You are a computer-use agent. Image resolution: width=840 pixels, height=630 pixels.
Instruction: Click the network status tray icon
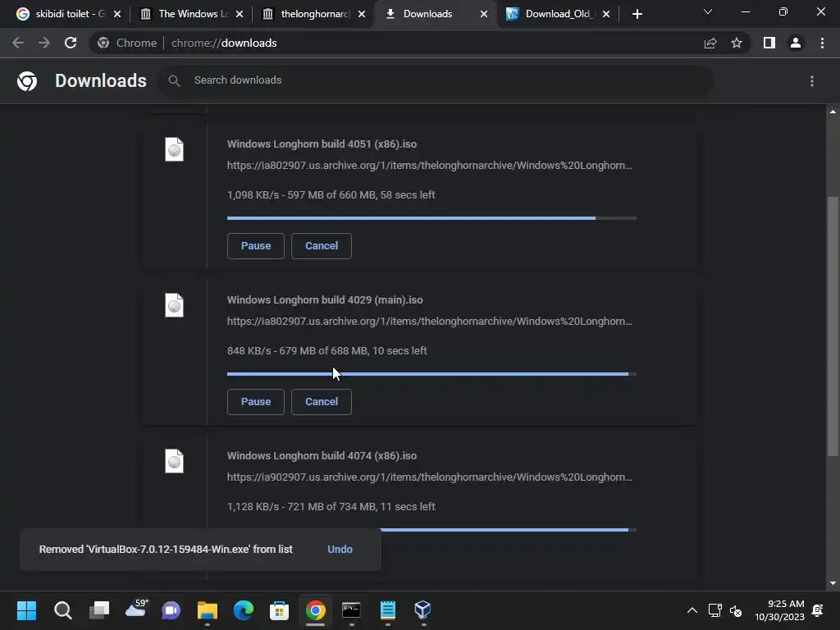click(x=714, y=610)
